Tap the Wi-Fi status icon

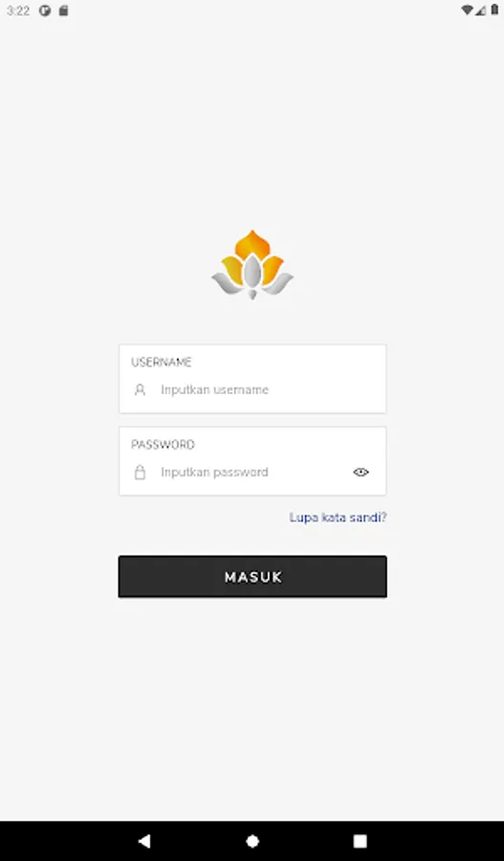(x=468, y=10)
